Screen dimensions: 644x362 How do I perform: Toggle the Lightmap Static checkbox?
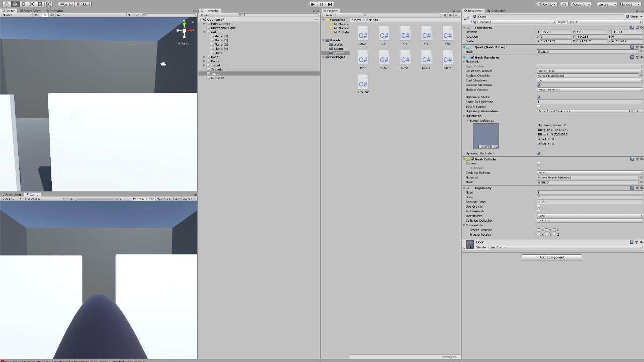[538, 97]
